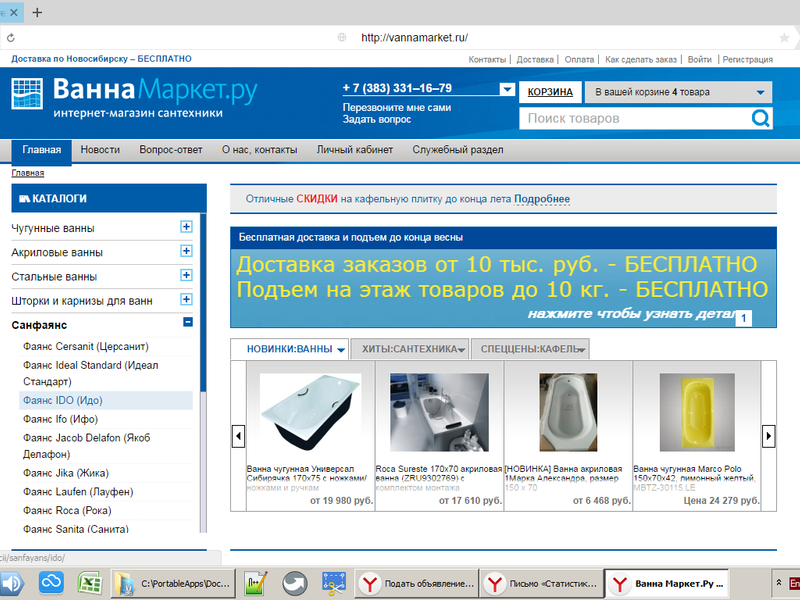Click the browser address bar
The height and width of the screenshot is (600, 800).
point(414,37)
